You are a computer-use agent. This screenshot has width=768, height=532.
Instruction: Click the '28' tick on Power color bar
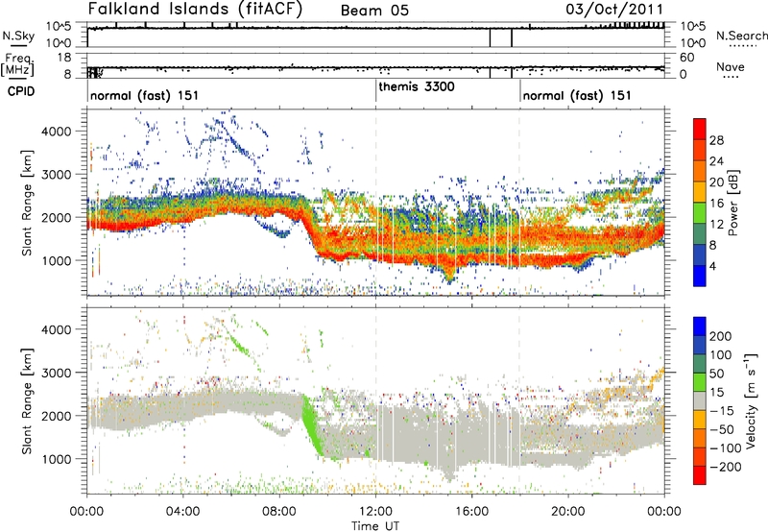[716, 140]
